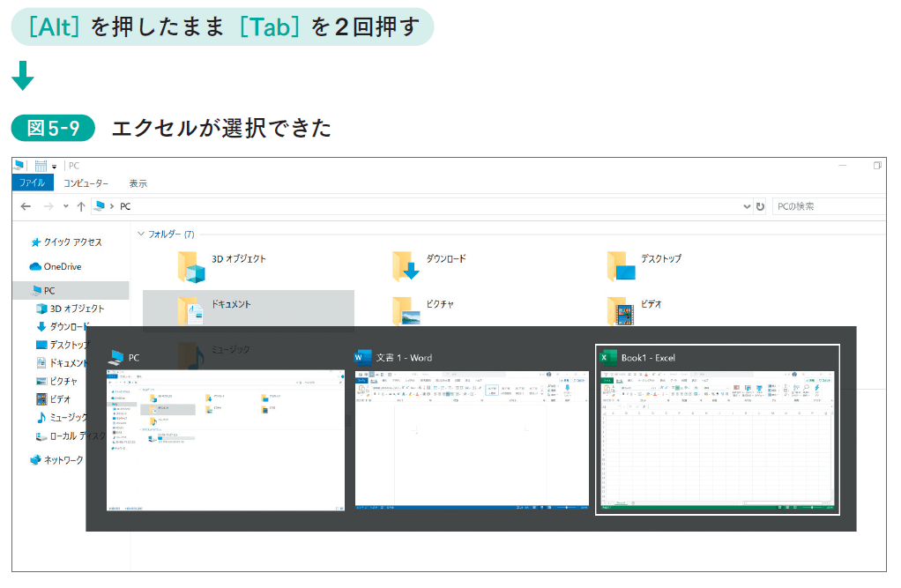Select ピクチャ in the navigation tree

(56, 381)
